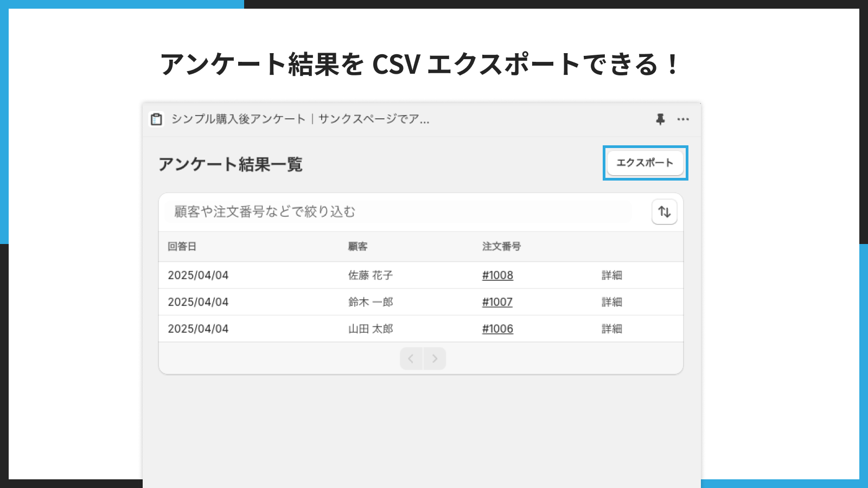Select the 注文番号 column header
Image resolution: width=868 pixels, height=488 pixels.
[500, 246]
